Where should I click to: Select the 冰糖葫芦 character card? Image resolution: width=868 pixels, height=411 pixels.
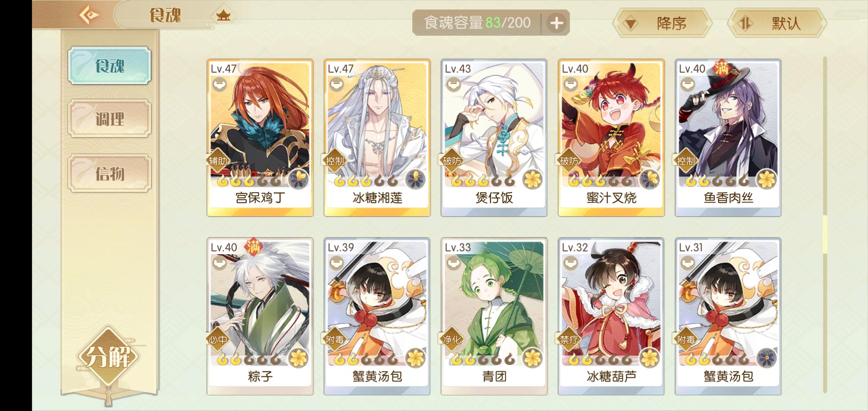(x=611, y=317)
